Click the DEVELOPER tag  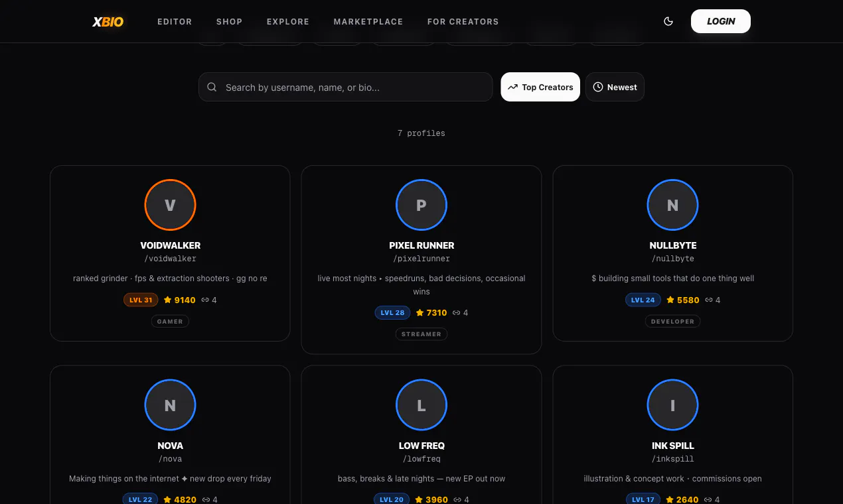672,321
